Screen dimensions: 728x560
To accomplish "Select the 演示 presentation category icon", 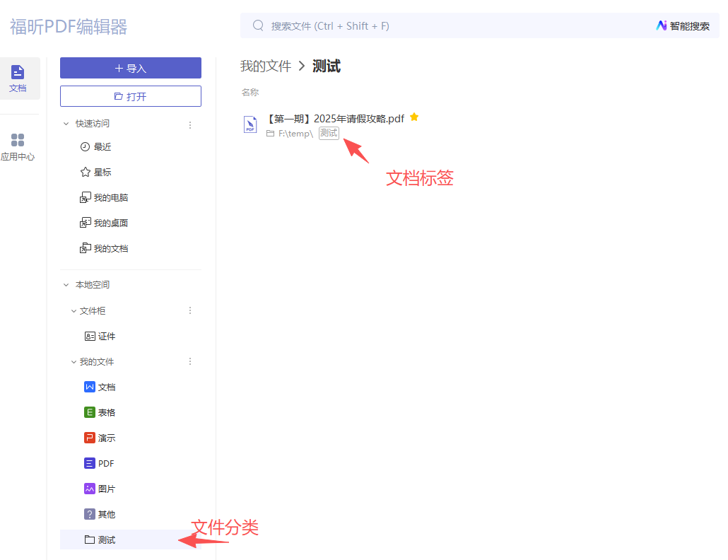I will (x=90, y=438).
